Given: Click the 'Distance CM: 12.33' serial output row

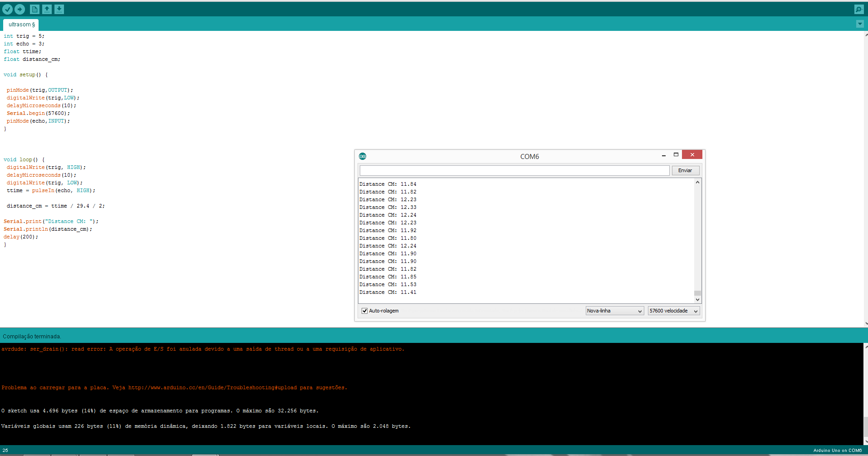Looking at the screenshot, I should click(x=388, y=208).
